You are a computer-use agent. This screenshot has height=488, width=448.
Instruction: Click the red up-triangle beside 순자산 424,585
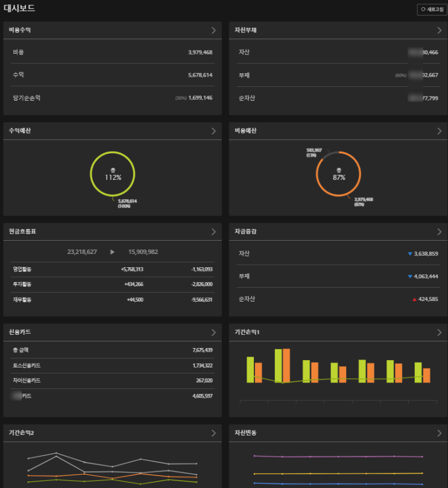click(414, 299)
